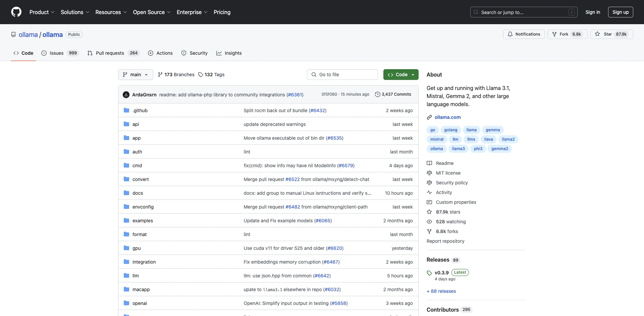
Task: Click the Notifications bell icon
Action: tap(510, 34)
